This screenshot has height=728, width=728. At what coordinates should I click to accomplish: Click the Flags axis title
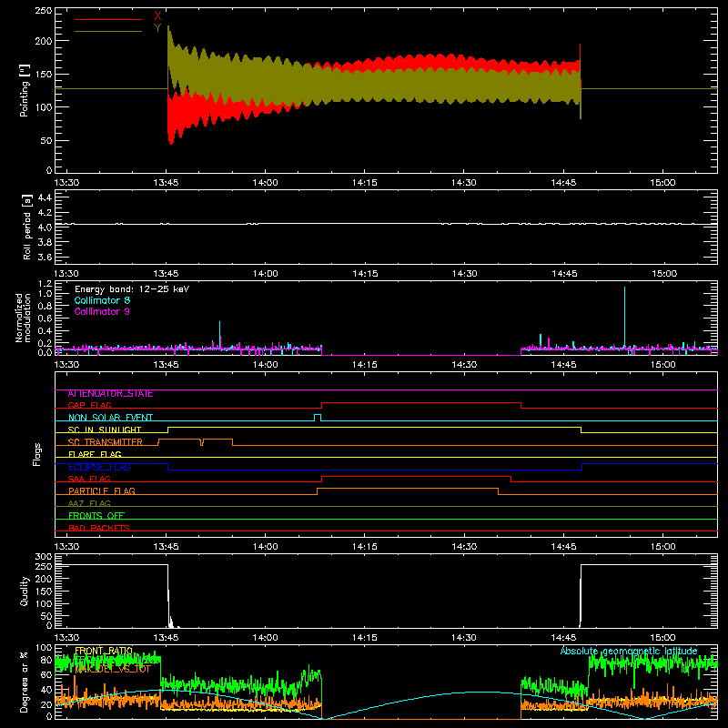click(36, 454)
